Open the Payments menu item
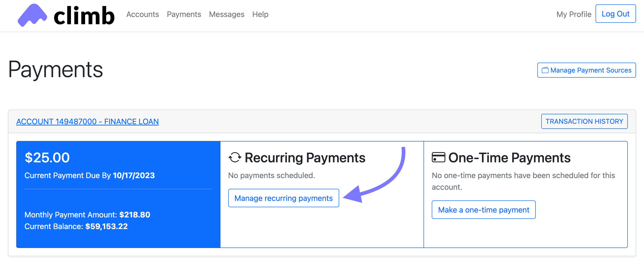 pos(184,14)
